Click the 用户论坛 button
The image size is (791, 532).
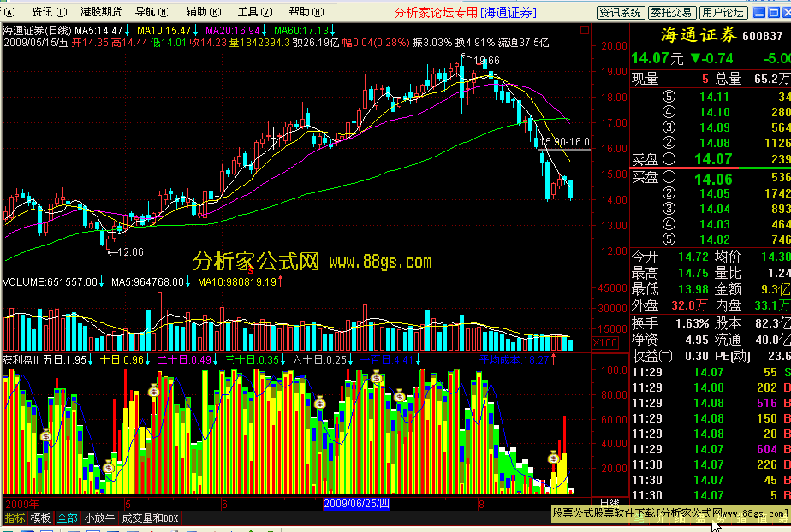click(723, 13)
